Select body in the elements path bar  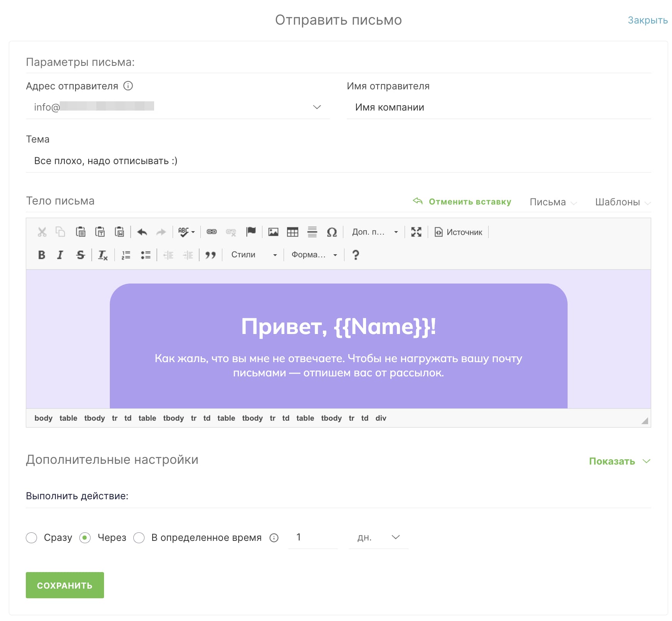(43, 418)
